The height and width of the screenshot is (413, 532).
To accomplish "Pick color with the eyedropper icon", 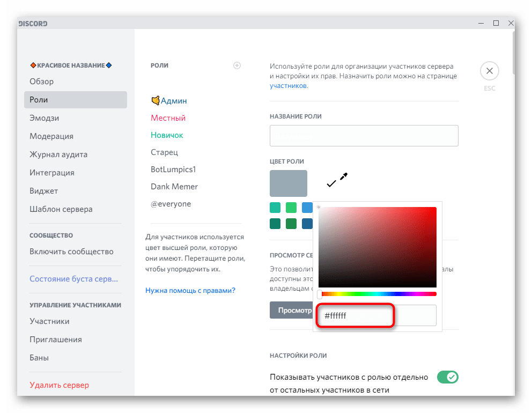I will [344, 176].
